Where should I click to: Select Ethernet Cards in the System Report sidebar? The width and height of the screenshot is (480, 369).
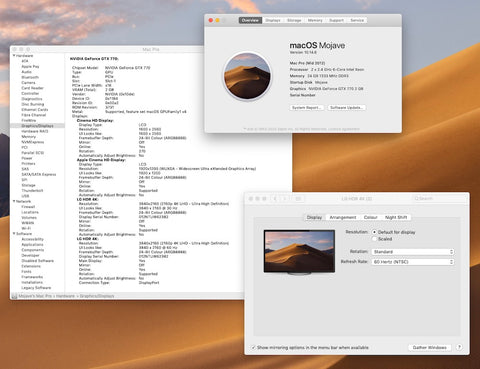pos(35,109)
